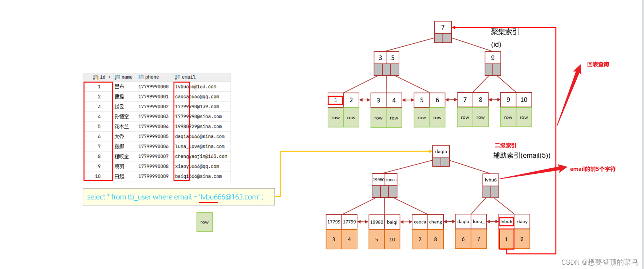Click phone cell 17799990000
Screen dimensions: 644x269
coord(154,87)
